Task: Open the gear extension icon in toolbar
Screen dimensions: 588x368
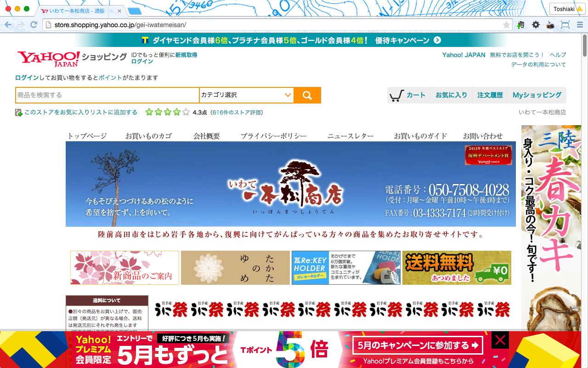Action: click(536, 25)
